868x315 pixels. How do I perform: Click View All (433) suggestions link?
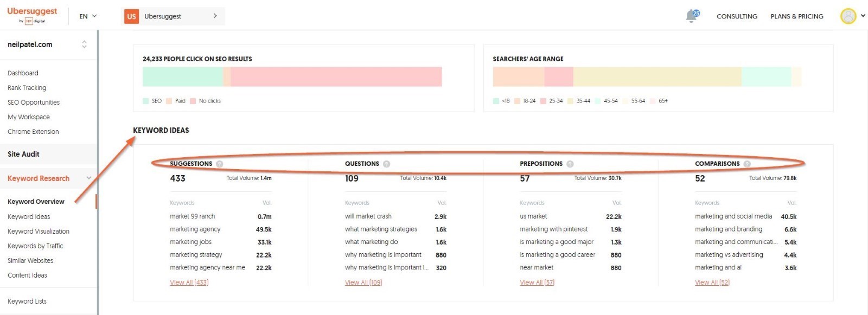pyautogui.click(x=189, y=282)
